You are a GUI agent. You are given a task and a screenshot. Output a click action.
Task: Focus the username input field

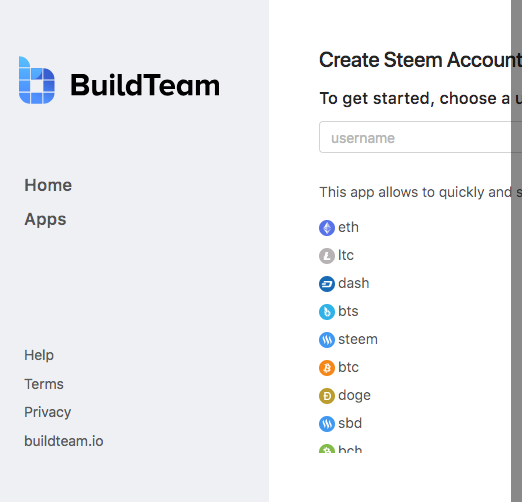[x=415, y=137]
